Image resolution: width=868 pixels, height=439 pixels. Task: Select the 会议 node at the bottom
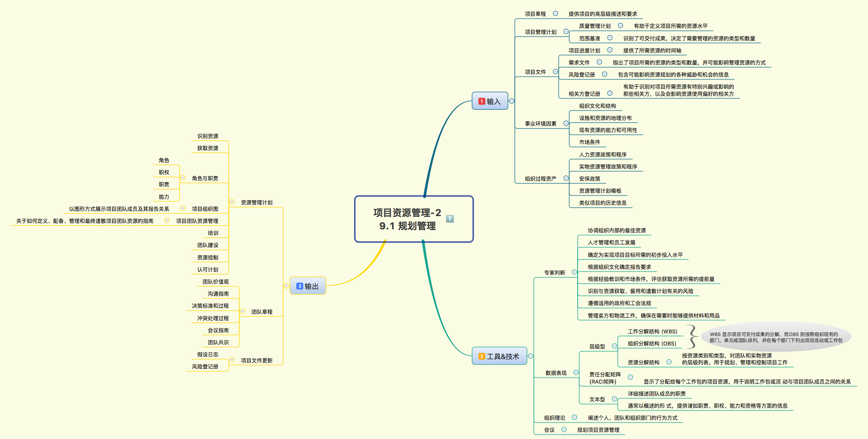point(549,430)
